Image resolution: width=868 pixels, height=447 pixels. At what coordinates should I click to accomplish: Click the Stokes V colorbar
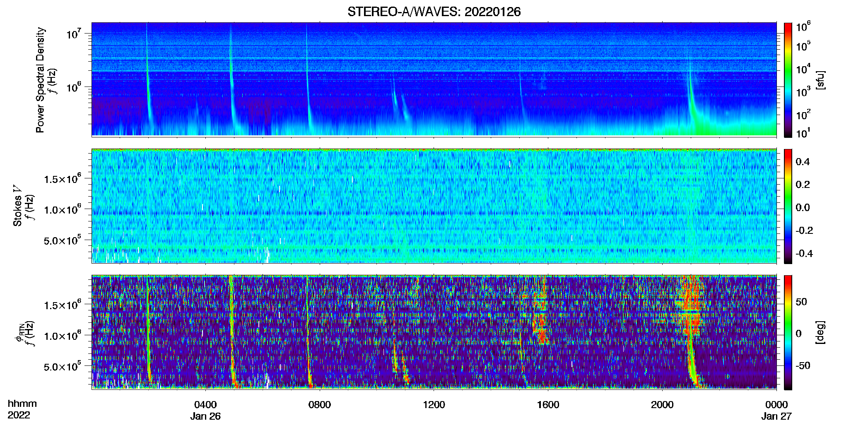788,206
